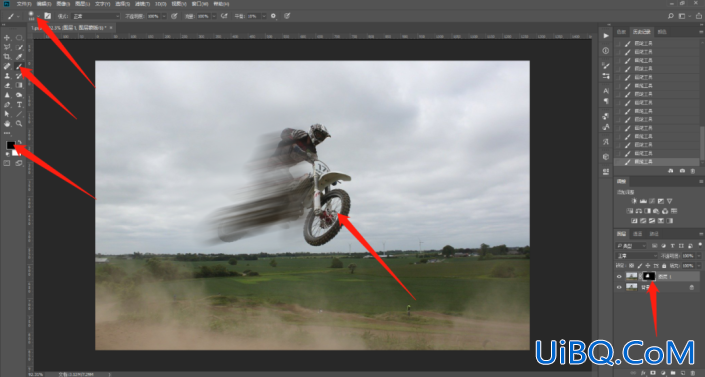Select the Blur tool

click(7, 95)
